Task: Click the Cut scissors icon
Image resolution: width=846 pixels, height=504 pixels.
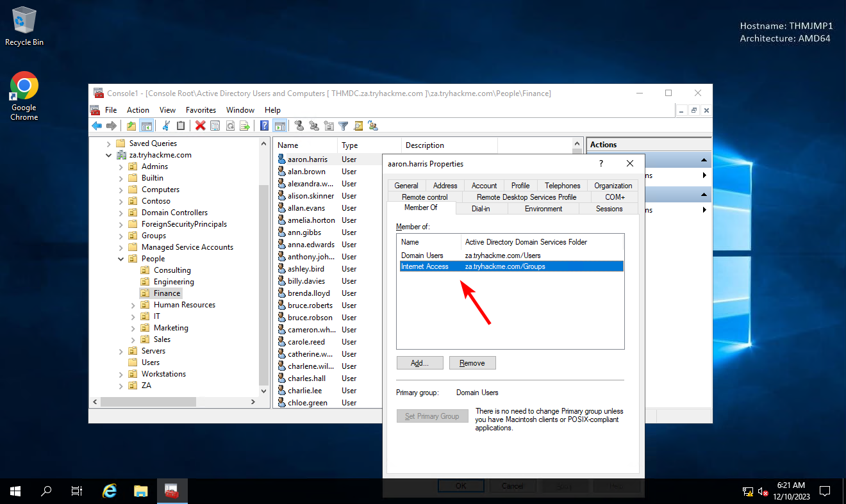Action: [166, 126]
